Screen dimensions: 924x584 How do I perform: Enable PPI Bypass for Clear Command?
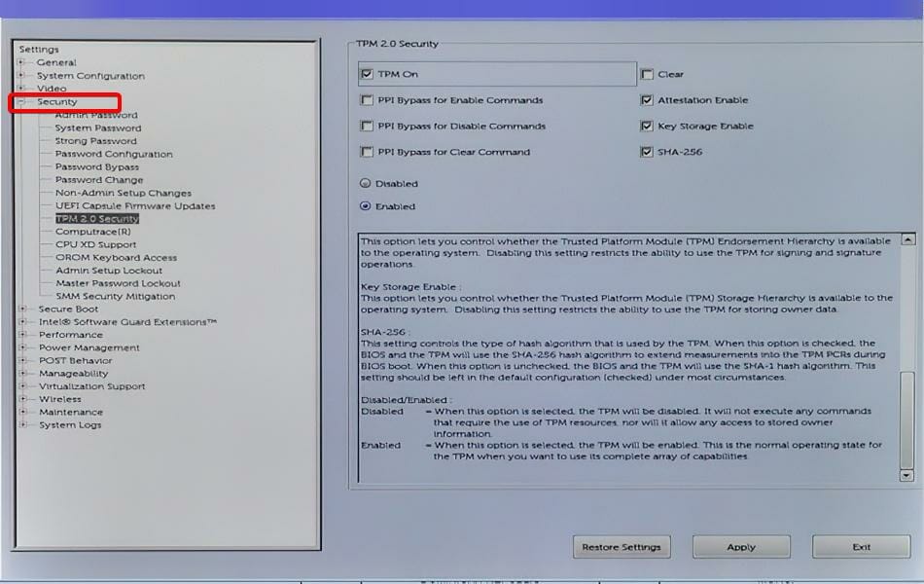(x=368, y=153)
